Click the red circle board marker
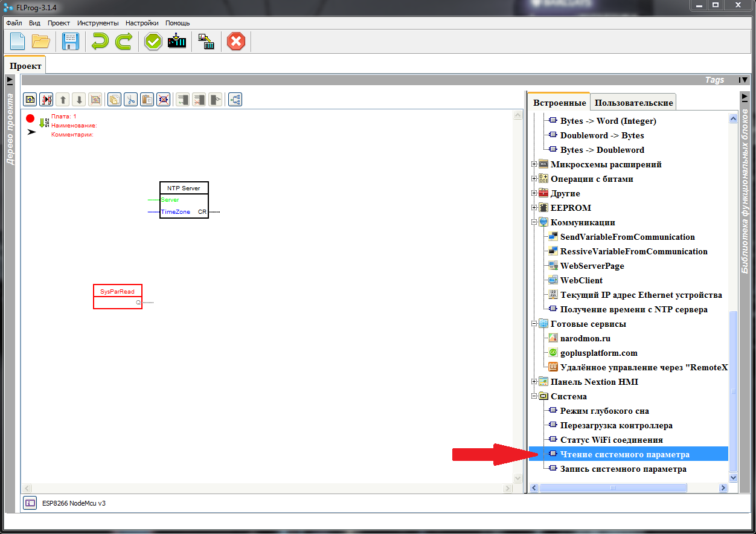Screen dimensions: 756x534 pyautogui.click(x=30, y=118)
